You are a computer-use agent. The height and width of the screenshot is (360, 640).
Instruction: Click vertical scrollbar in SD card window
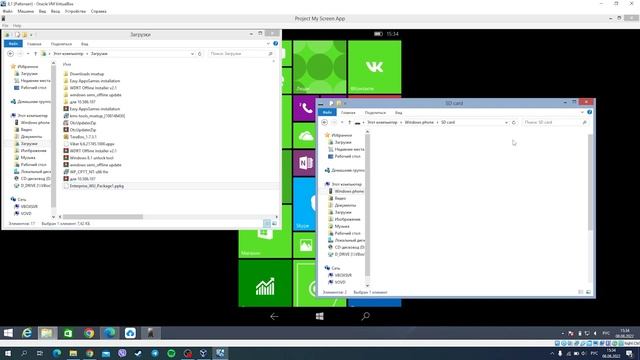(x=590, y=182)
